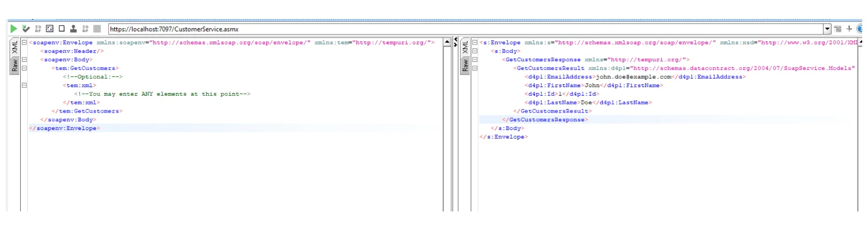Image resolution: width=868 pixels, height=231 pixels.
Task: Click the GetCustomersResponse xmlns tempuri.org value
Action: pos(646,59)
